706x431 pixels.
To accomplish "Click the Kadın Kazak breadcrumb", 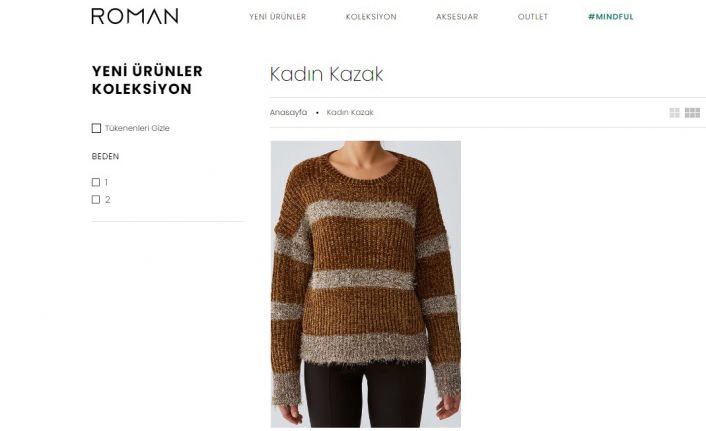I will (x=350, y=113).
